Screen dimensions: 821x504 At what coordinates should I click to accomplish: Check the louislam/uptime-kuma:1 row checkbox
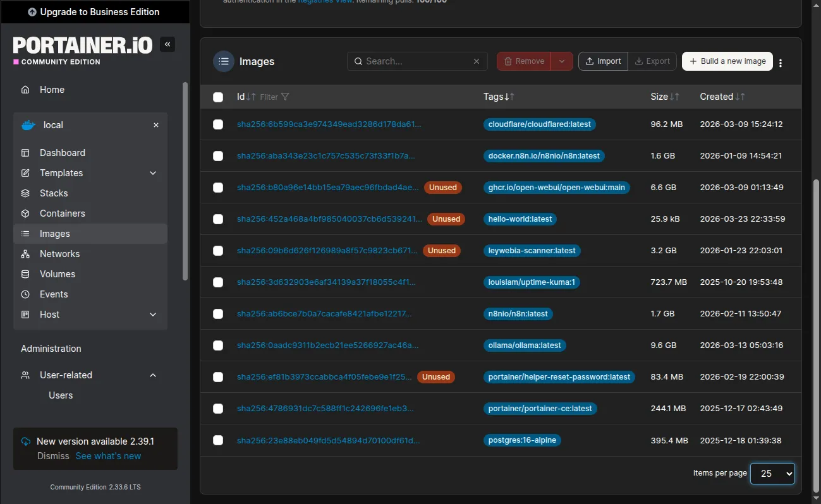[218, 282]
